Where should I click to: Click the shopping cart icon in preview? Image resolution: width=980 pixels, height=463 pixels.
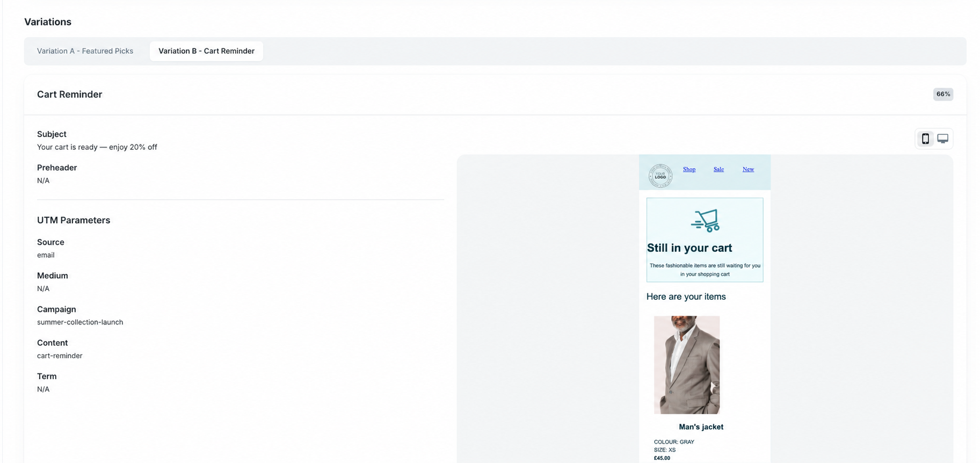[705, 221]
